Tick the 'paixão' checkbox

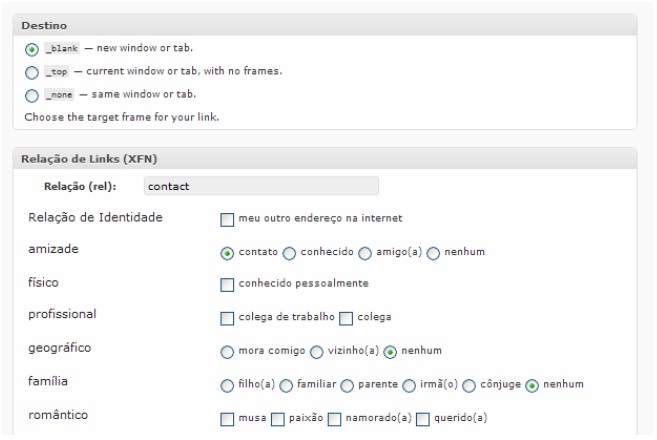pyautogui.click(x=277, y=419)
